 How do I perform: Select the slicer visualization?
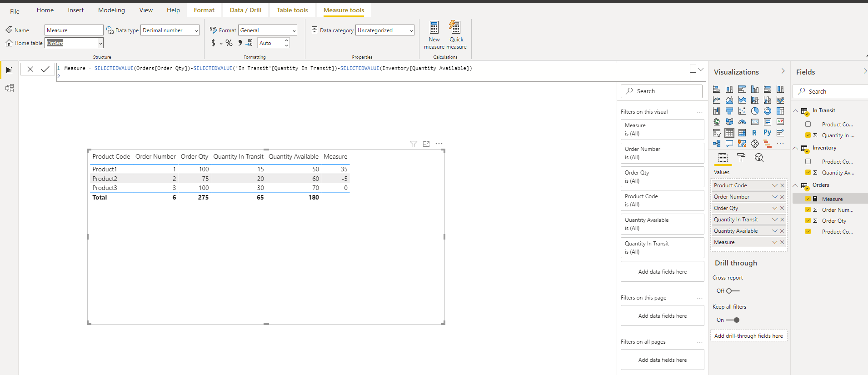[717, 133]
